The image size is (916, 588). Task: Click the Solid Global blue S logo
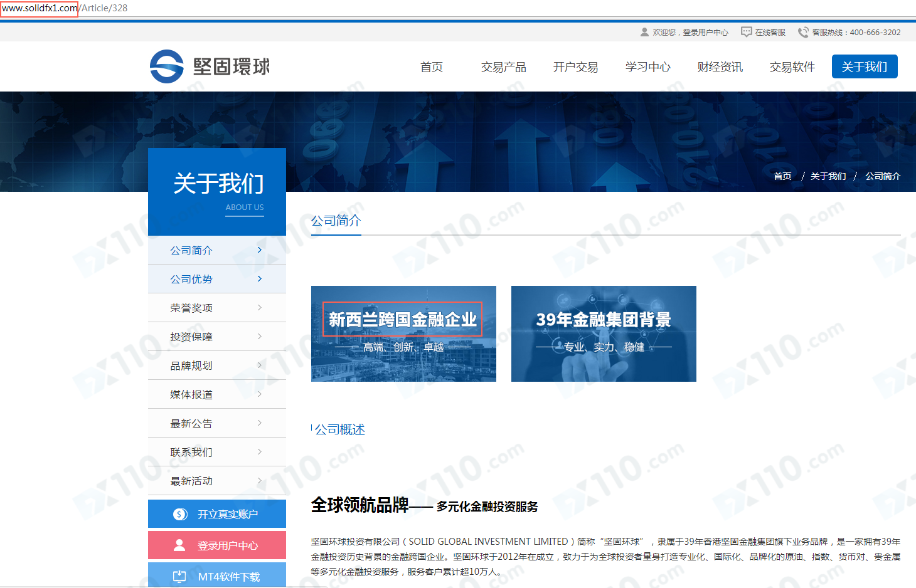(165, 66)
